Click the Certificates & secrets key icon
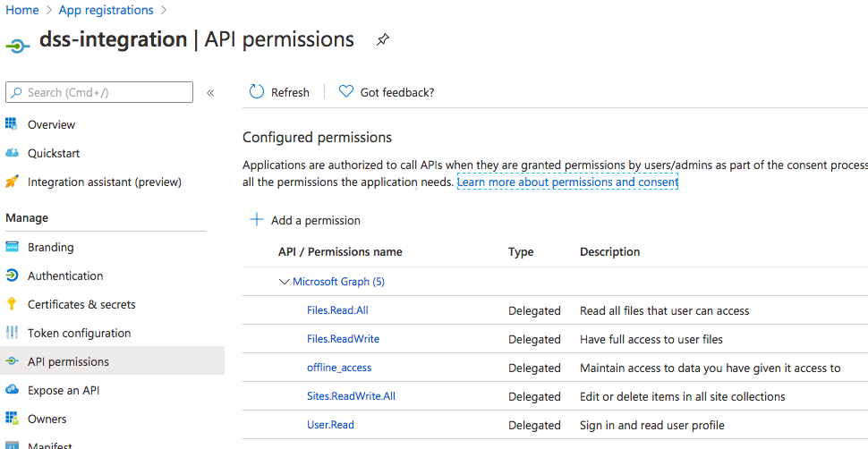The image size is (868, 449). click(12, 304)
